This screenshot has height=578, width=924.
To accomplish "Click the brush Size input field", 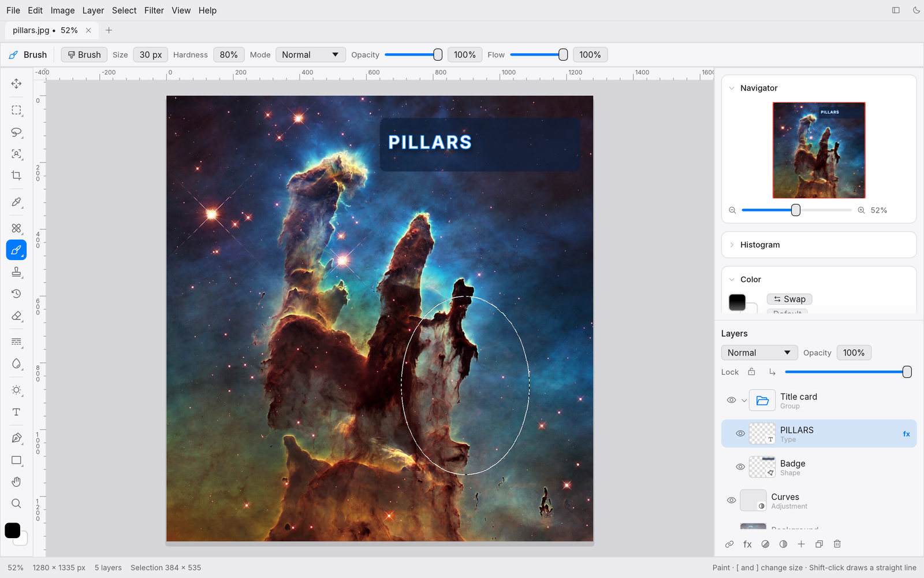I will pyautogui.click(x=151, y=55).
